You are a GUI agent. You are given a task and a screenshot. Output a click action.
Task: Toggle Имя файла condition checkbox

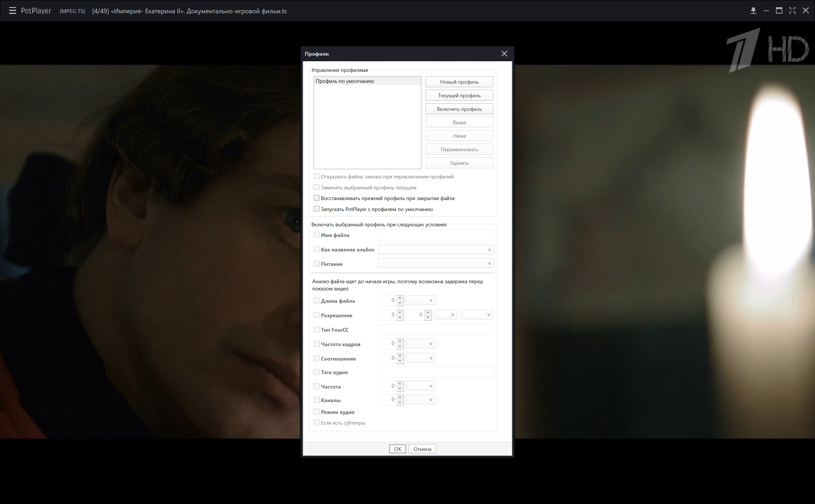tap(317, 235)
